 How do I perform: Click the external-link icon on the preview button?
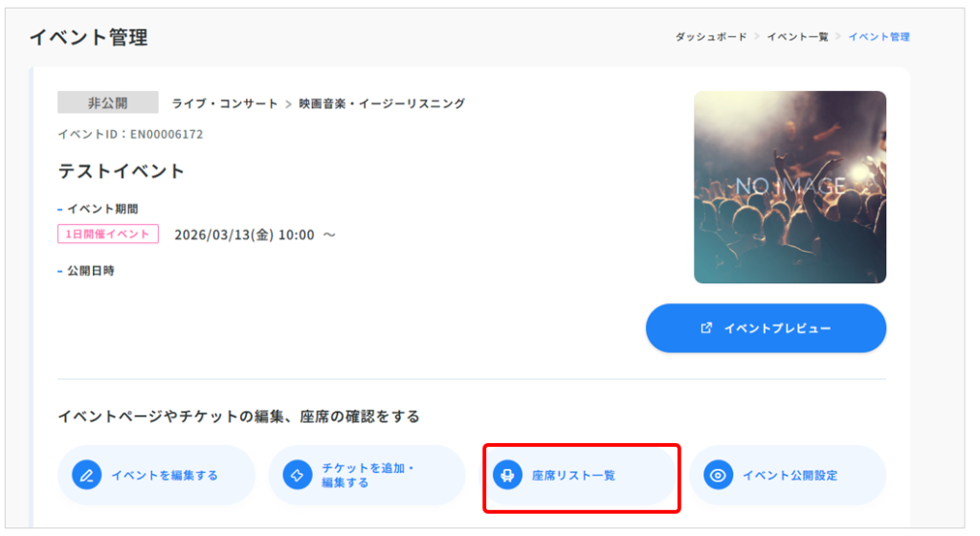pyautogui.click(x=706, y=328)
